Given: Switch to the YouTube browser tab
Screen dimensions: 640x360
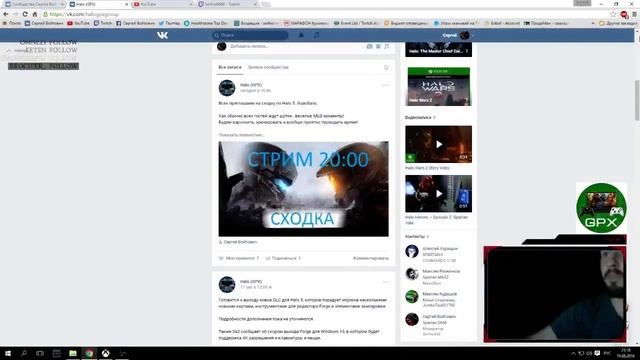Looking at the screenshot, I should [x=162, y=4].
